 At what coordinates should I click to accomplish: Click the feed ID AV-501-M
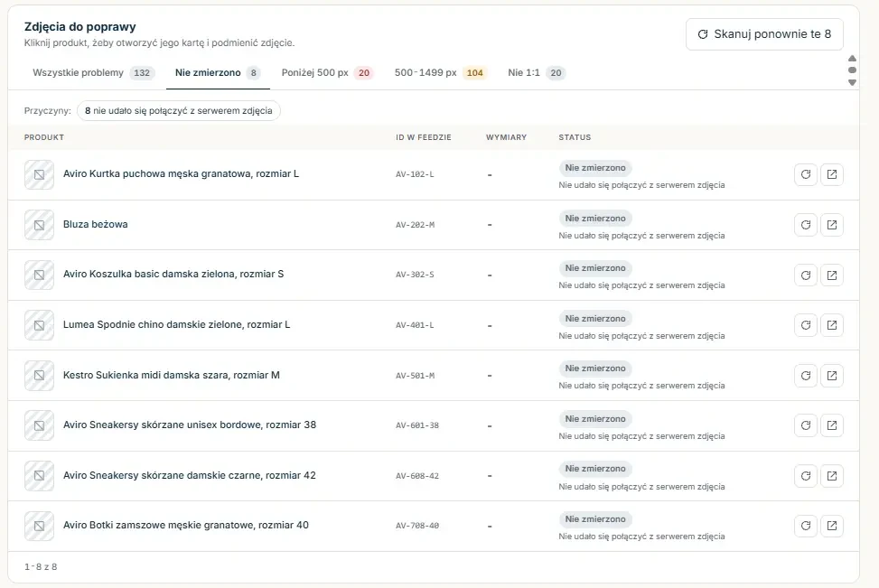coord(415,376)
